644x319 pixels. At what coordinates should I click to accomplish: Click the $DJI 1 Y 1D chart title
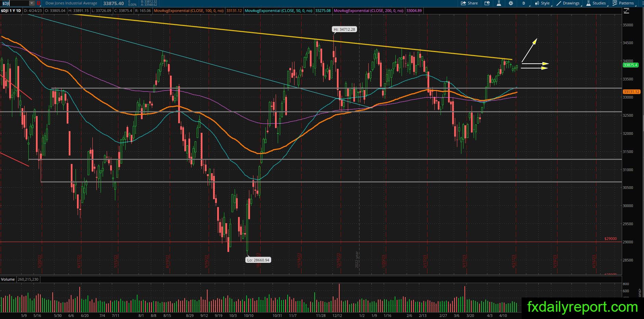(x=11, y=11)
